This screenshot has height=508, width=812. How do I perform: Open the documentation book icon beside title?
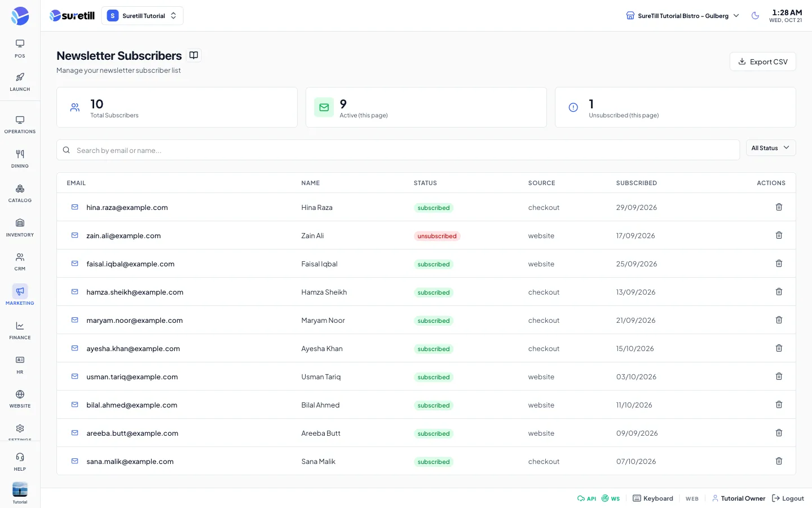click(193, 55)
